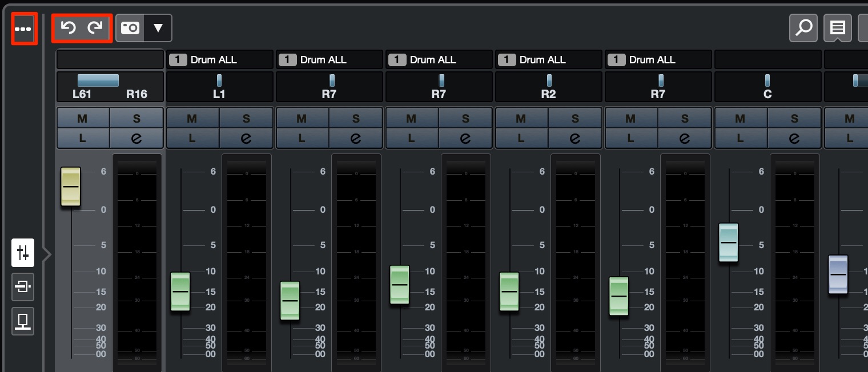Click the stereo panner showing L61 R16

[110, 87]
